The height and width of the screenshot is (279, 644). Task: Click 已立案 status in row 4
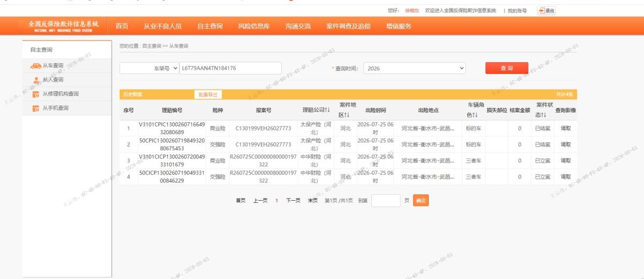pos(542,177)
